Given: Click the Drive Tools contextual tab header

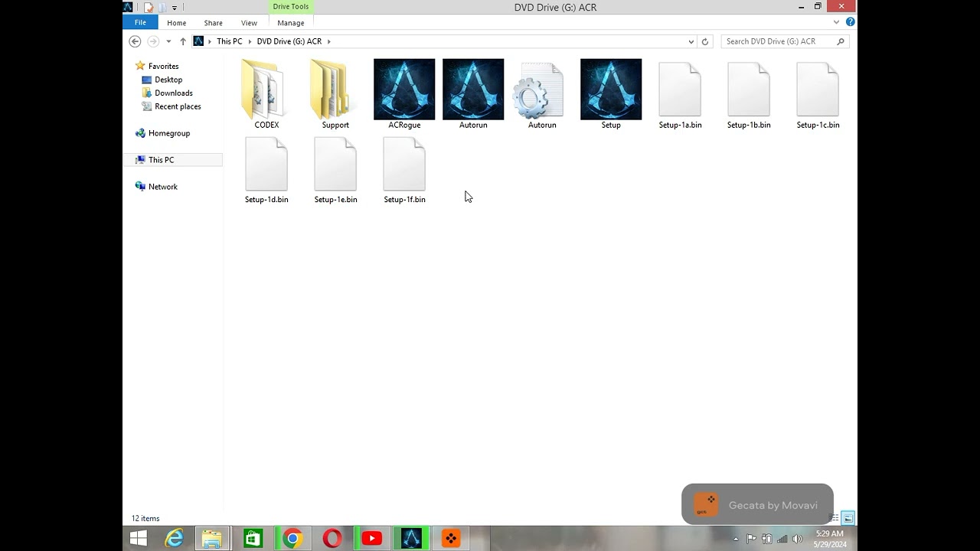Looking at the screenshot, I should point(291,7).
